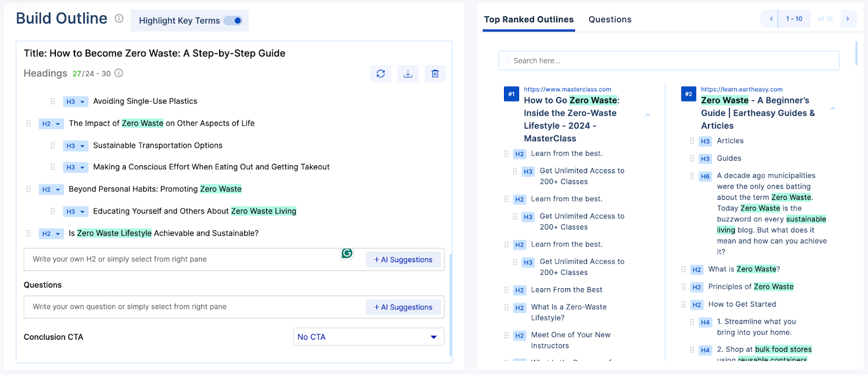
Task: Select the Top Ranked Outlines tab
Action: coord(529,20)
